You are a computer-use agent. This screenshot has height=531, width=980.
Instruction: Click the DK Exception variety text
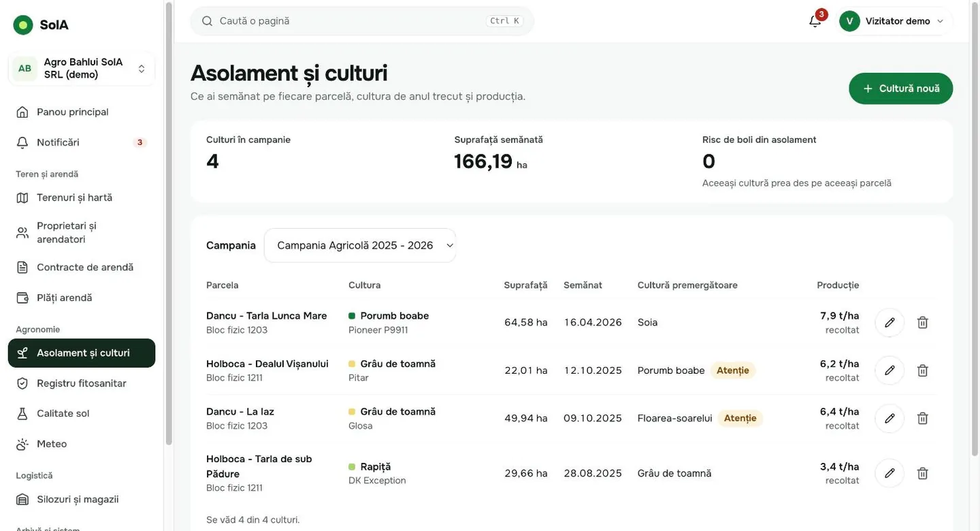pos(377,481)
